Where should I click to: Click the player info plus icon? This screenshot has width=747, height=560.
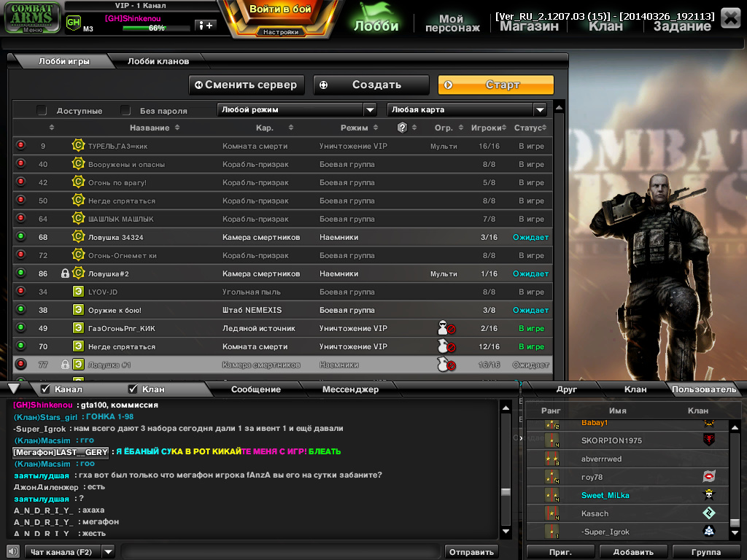pyautogui.click(x=206, y=26)
